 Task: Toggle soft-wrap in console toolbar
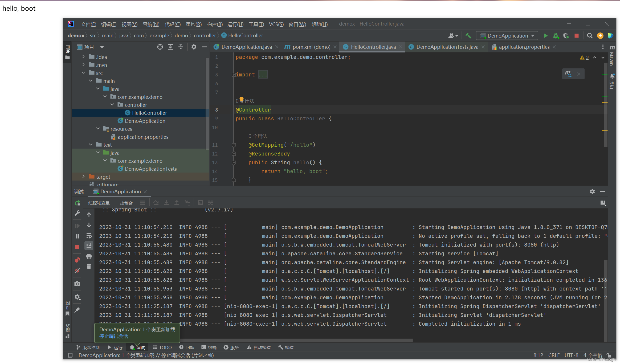tap(89, 236)
